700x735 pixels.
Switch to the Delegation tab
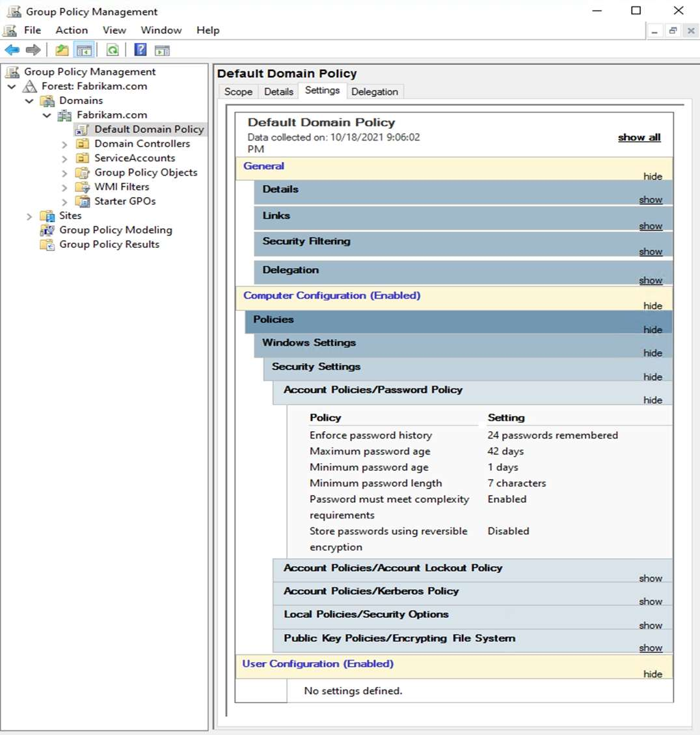point(374,92)
